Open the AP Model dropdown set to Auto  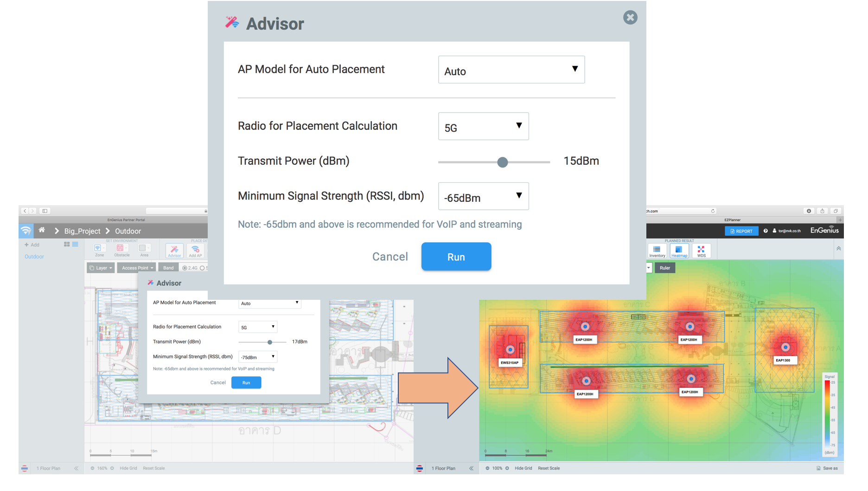coord(511,70)
